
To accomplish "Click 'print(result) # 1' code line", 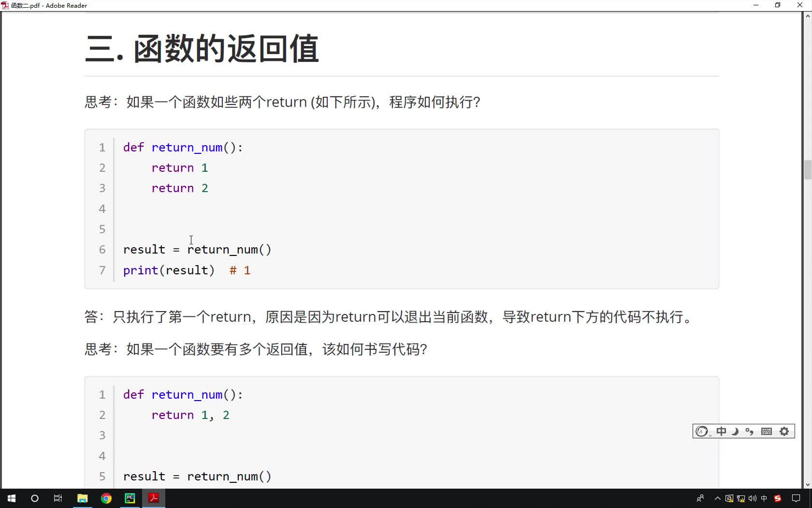I will 187,270.
